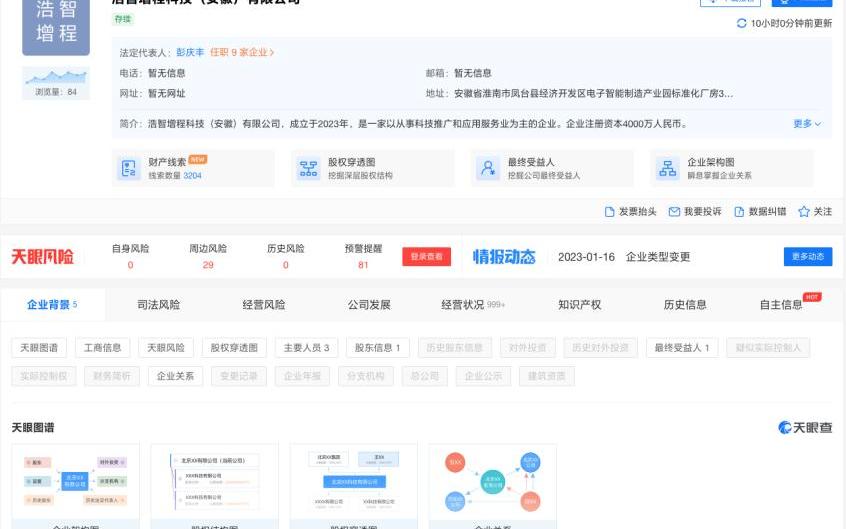Viewport: 846px width, 529px height.
Task: Click the green 存续 status tag
Action: [123, 19]
